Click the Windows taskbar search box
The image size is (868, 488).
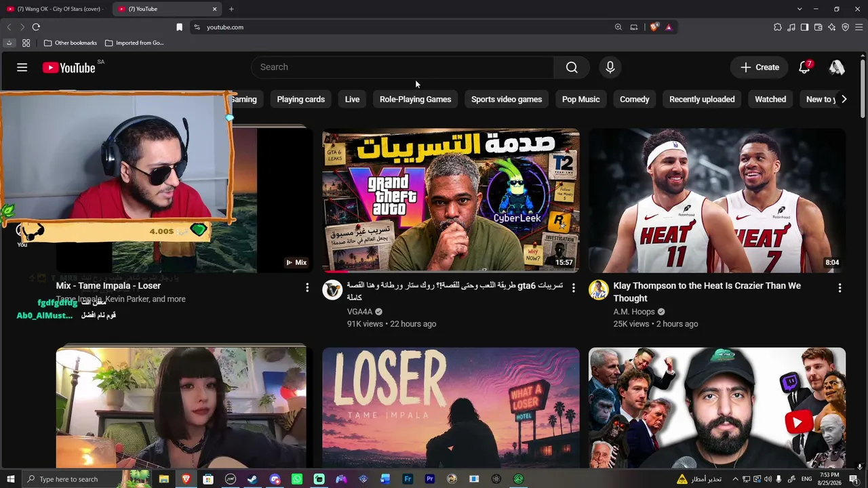click(87, 479)
